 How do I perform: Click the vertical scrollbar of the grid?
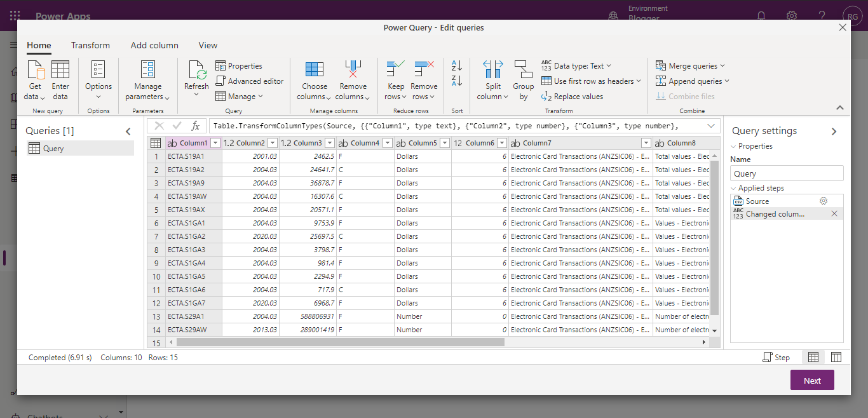714,238
